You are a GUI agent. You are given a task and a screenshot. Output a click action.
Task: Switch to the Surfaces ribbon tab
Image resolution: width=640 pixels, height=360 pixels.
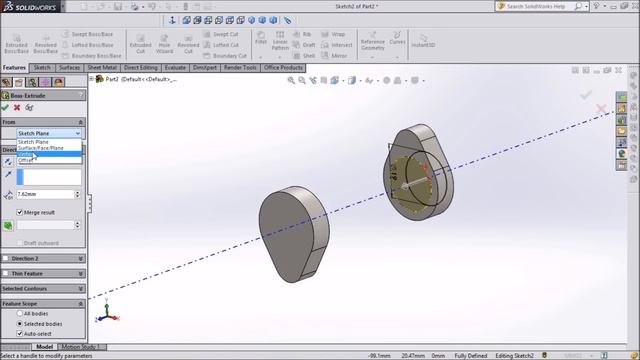(69, 68)
